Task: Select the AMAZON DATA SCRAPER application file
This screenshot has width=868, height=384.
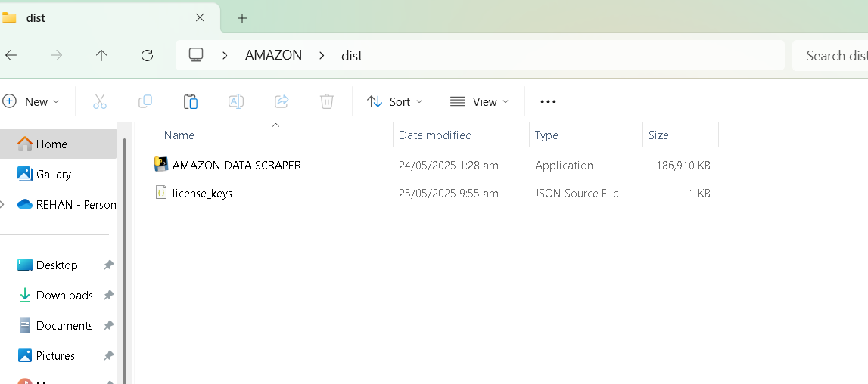Action: coord(236,166)
